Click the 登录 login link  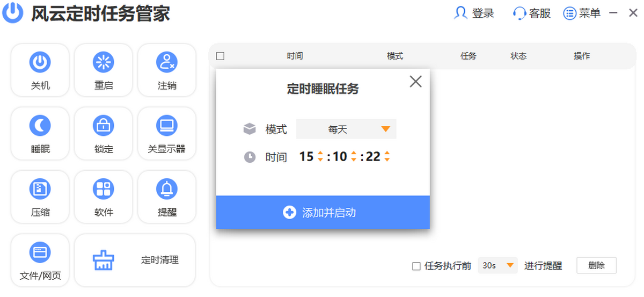coord(474,13)
